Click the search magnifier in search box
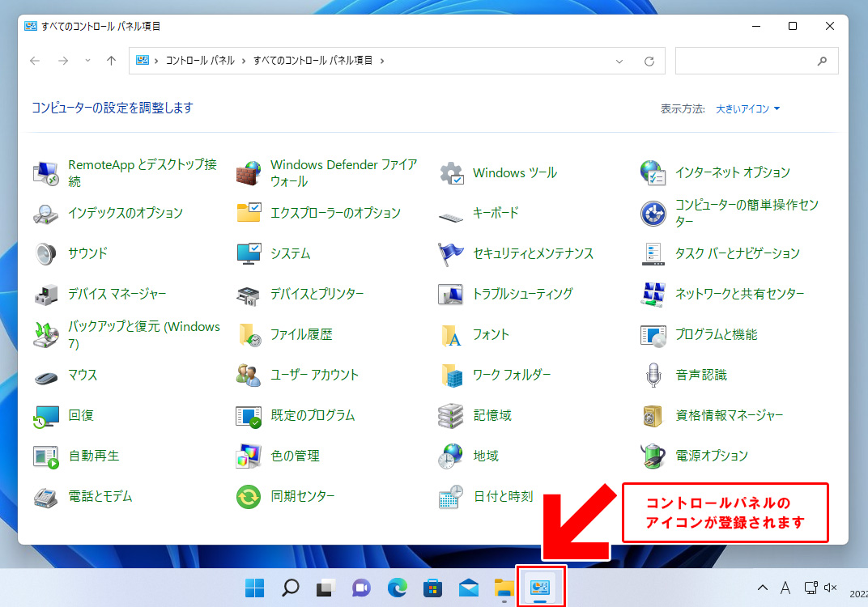Screen dimensions: 868x607 click(x=822, y=62)
